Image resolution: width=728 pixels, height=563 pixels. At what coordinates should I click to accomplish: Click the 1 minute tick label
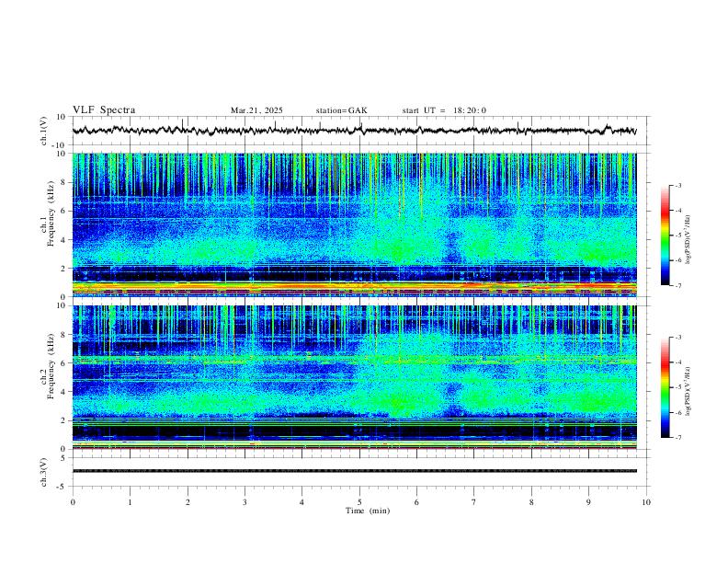tap(130, 502)
